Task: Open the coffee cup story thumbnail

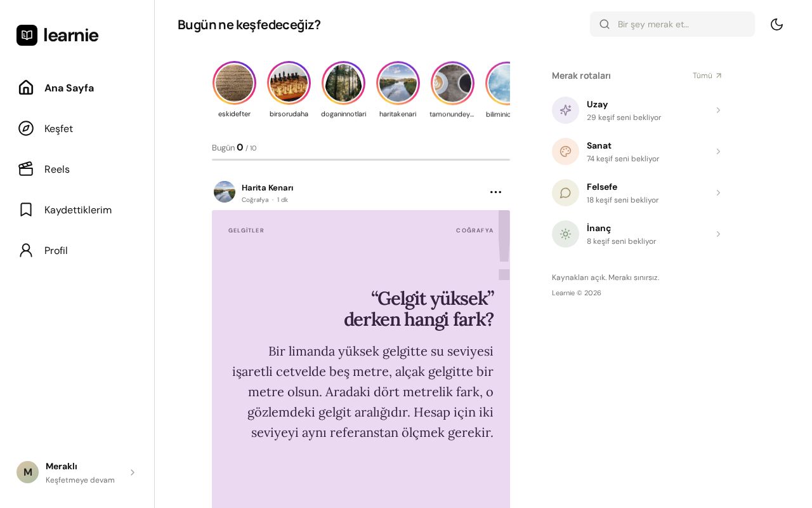Action: click(452, 83)
